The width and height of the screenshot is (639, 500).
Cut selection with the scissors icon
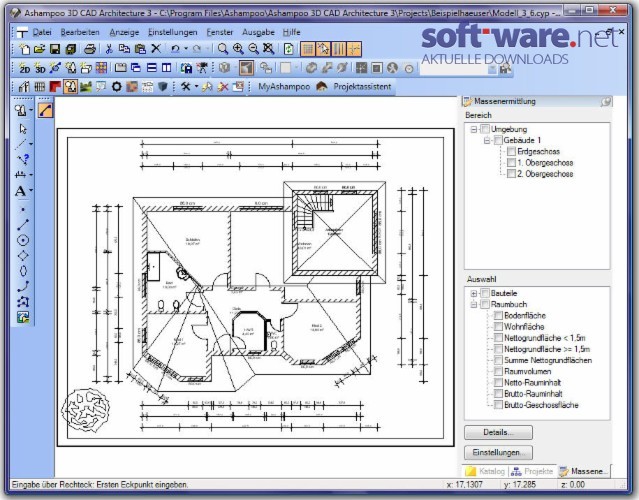(109, 49)
